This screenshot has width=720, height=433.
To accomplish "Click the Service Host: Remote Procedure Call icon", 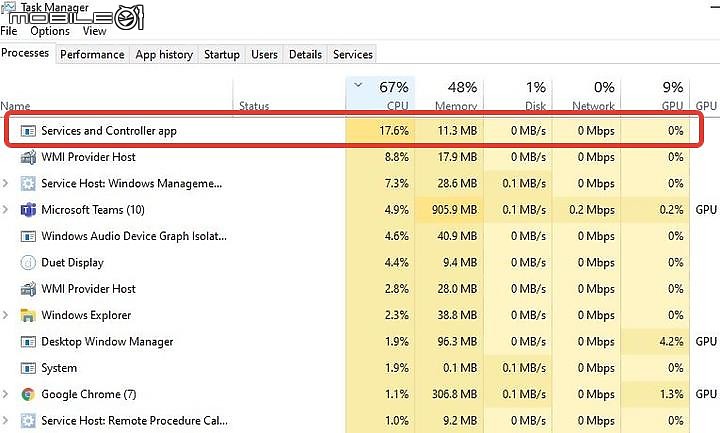I will (x=28, y=421).
